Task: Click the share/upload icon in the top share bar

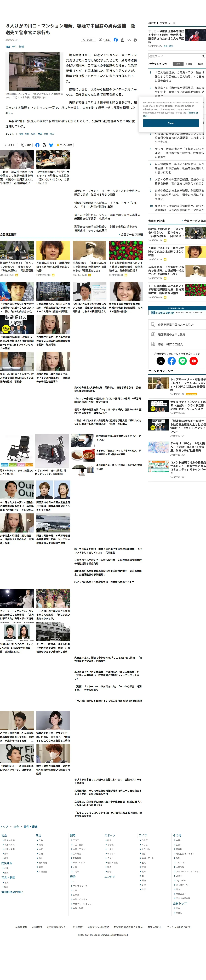Action: pos(122,39)
